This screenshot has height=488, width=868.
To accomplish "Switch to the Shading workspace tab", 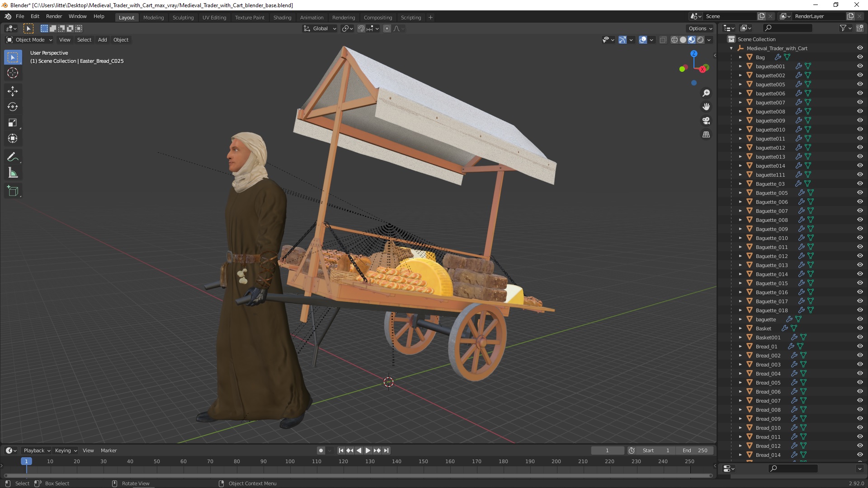I will point(282,18).
